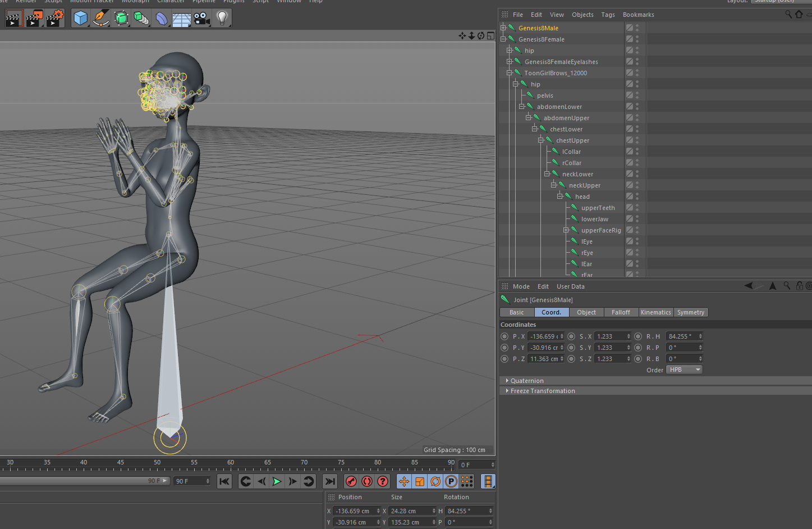Click the Camera object icon
The width and height of the screenshot is (812, 529).
tap(201, 19)
